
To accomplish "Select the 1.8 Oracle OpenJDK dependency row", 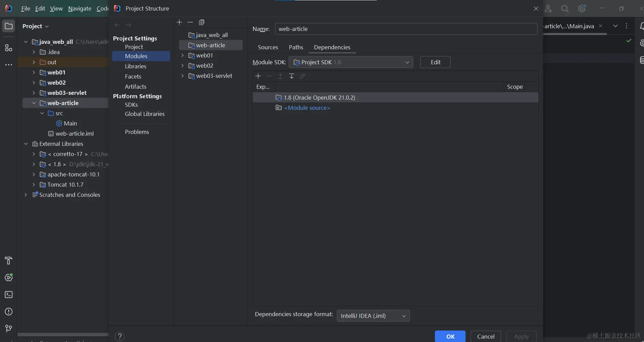I will tap(395, 98).
